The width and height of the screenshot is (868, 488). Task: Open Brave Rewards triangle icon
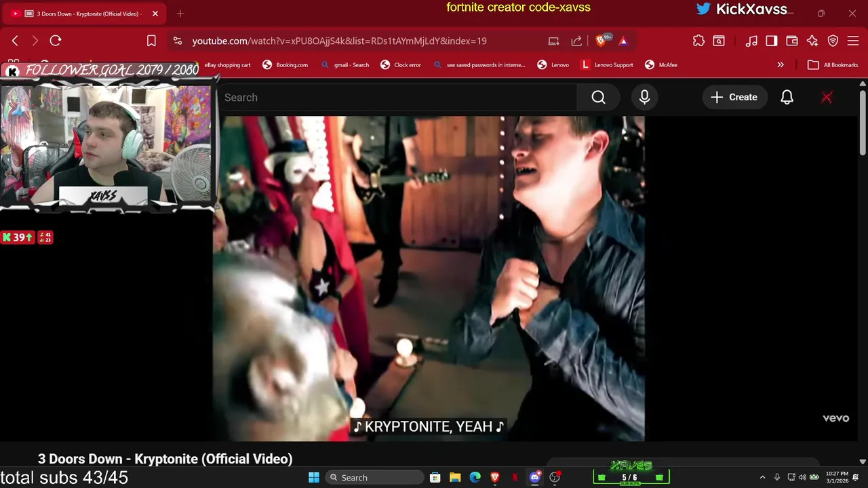623,41
